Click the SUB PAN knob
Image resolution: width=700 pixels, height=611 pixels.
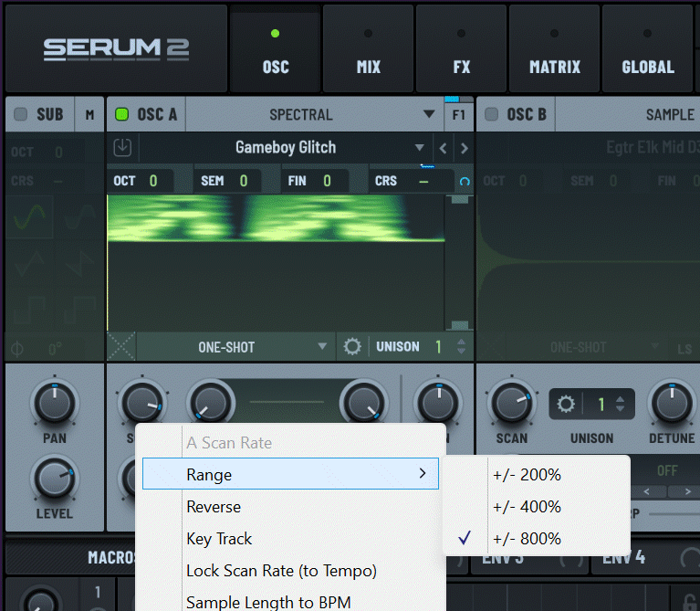[55, 403]
